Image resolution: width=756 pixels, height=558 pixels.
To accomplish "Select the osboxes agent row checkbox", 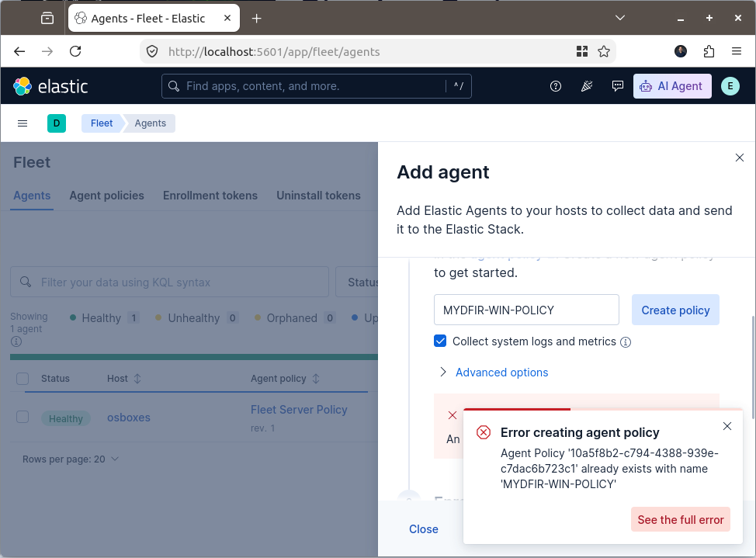I will (23, 417).
